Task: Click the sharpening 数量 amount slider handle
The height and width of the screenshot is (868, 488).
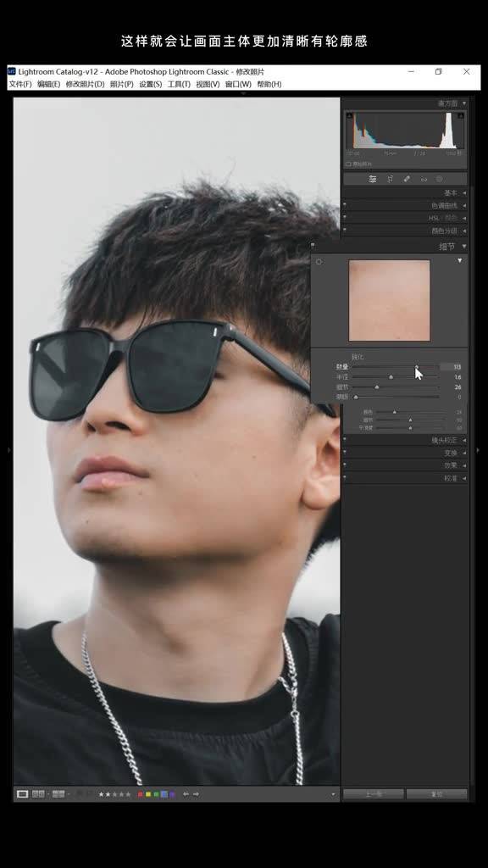Action: click(x=417, y=366)
